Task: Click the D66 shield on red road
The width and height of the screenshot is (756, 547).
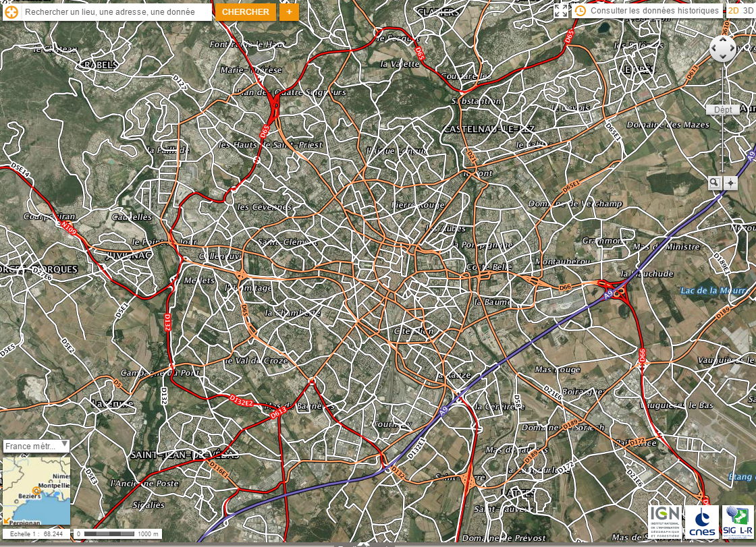Action: (x=642, y=355)
